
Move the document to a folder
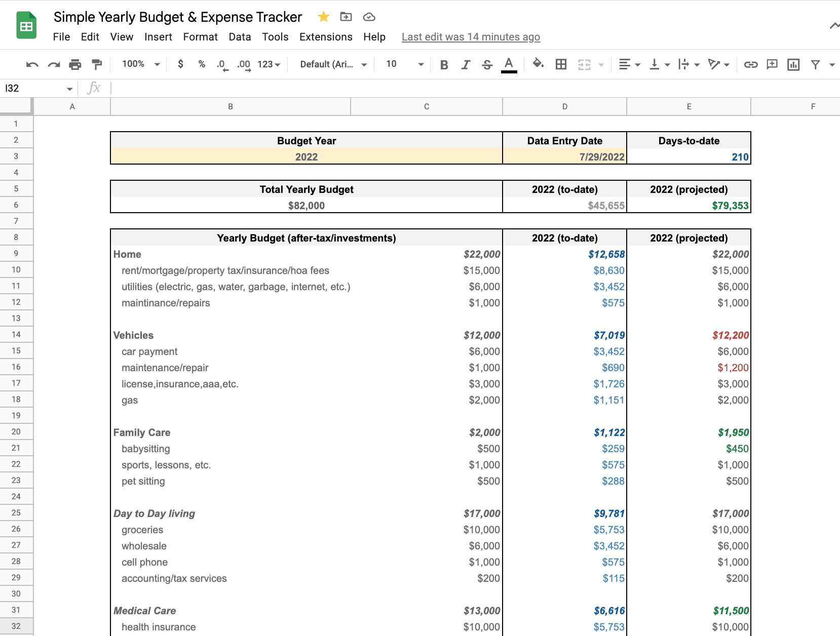click(346, 17)
